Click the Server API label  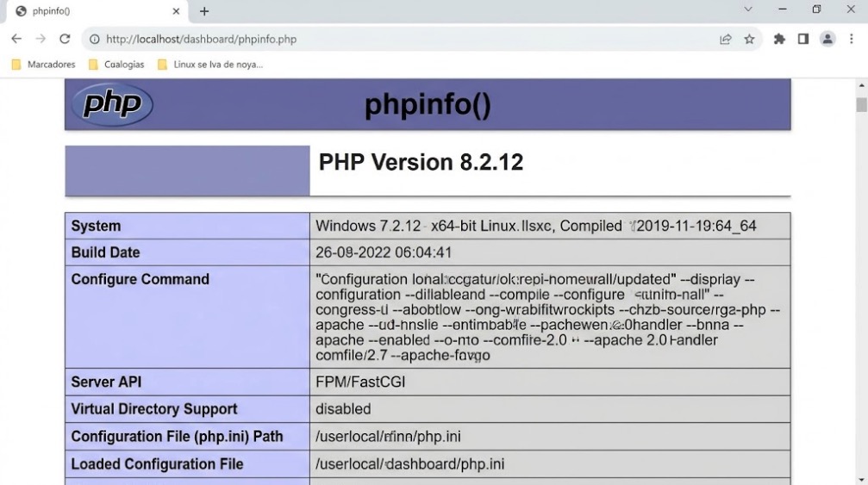click(x=106, y=382)
